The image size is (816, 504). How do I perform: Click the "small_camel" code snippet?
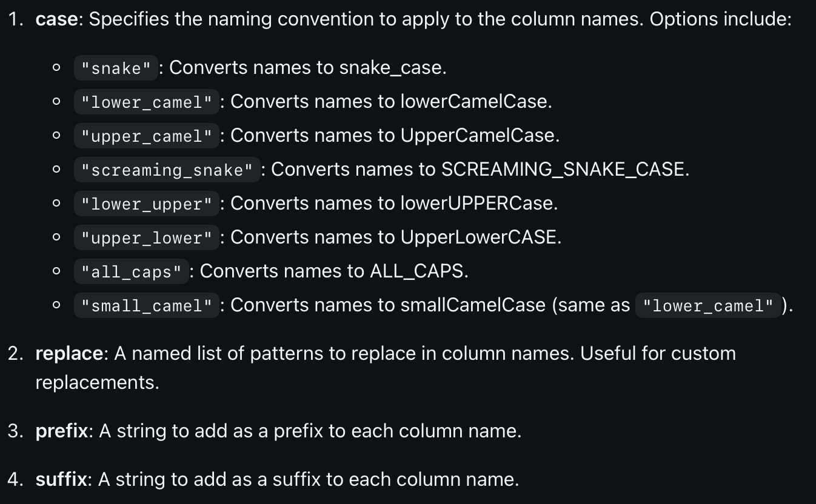pos(146,306)
